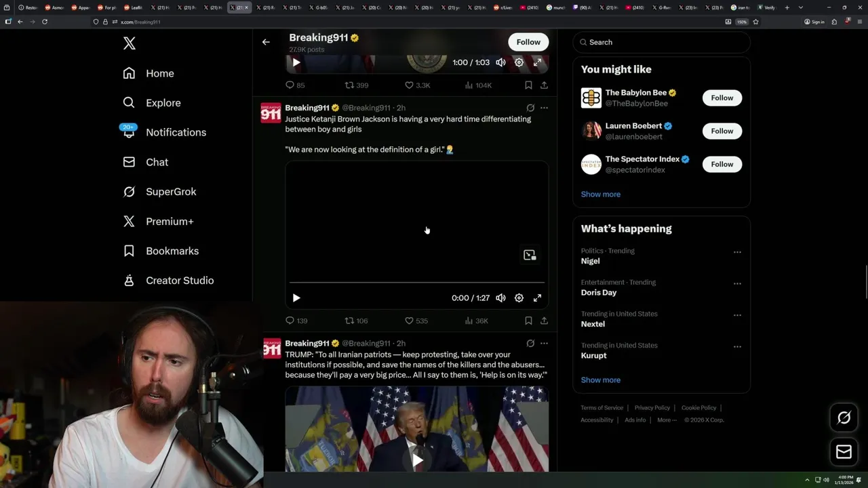Open settings gear on 1:03 video

coord(519,62)
